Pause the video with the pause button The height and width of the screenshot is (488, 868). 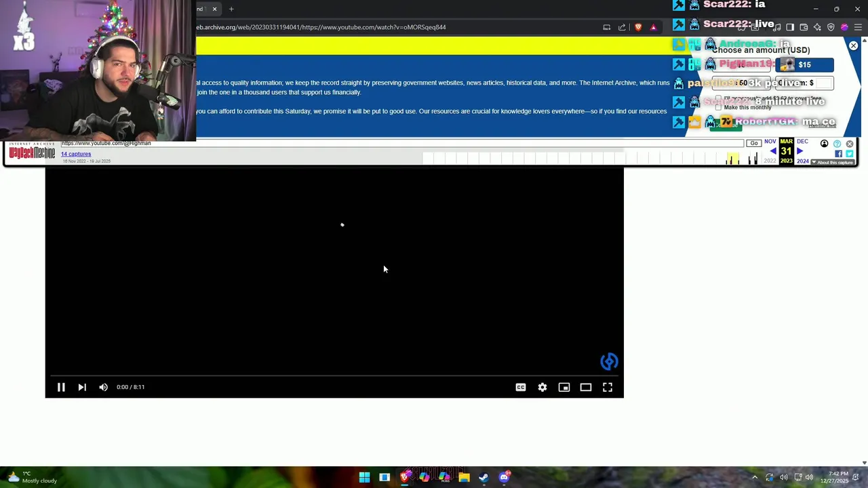point(61,387)
